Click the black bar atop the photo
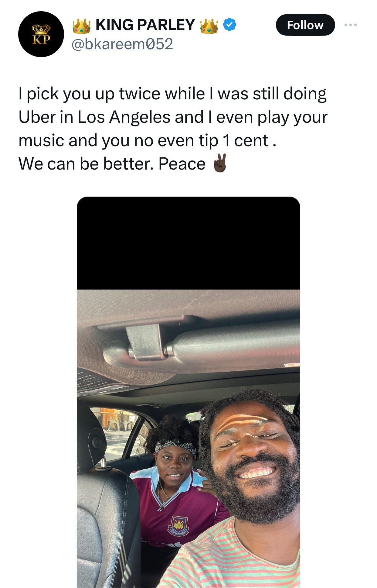This screenshot has width=377, height=588. click(x=188, y=243)
